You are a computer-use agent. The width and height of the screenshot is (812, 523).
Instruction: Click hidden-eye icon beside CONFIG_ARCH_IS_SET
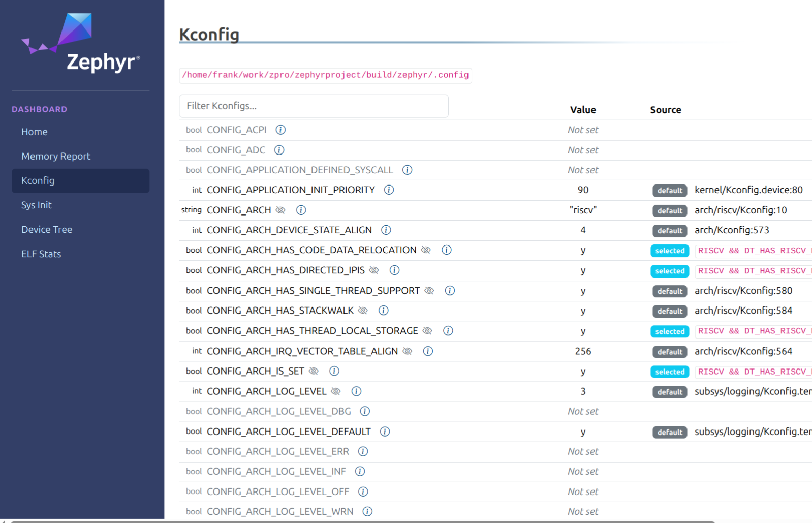(314, 371)
